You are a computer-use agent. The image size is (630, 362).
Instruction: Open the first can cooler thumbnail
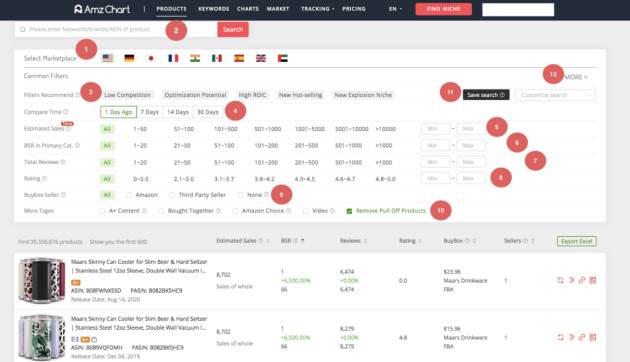click(x=42, y=280)
